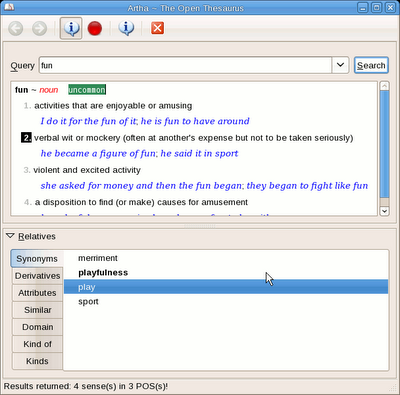Click the highlighted sense number 2
This screenshot has height=395, width=400.
(26, 138)
